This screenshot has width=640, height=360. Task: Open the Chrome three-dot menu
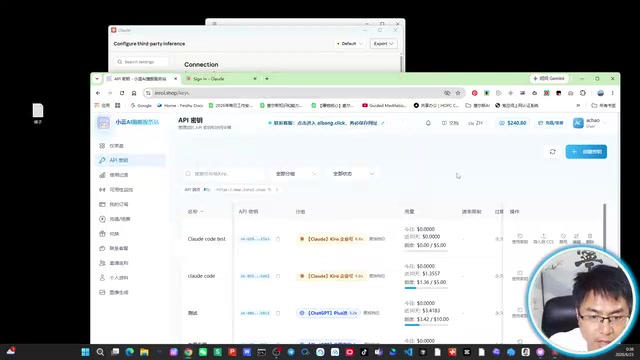tap(612, 93)
